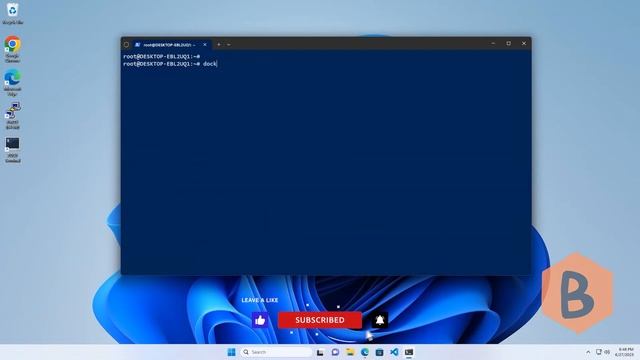Open the volume control in system tray
Image resolution: width=640 pixels, height=360 pixels.
pyautogui.click(x=607, y=352)
